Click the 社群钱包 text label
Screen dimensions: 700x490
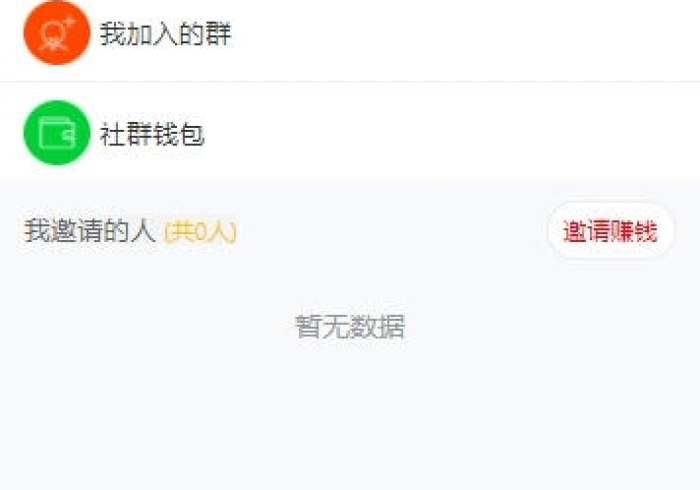tap(152, 134)
